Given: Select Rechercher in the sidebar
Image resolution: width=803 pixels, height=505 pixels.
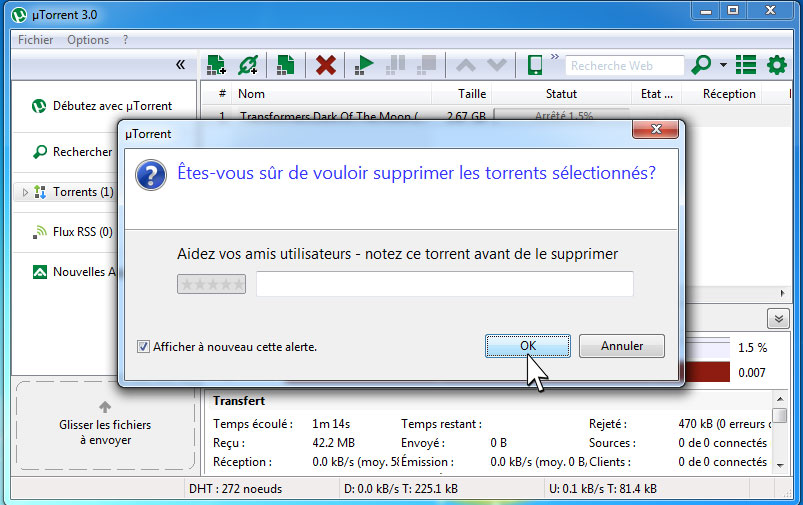Looking at the screenshot, I should tap(82, 152).
